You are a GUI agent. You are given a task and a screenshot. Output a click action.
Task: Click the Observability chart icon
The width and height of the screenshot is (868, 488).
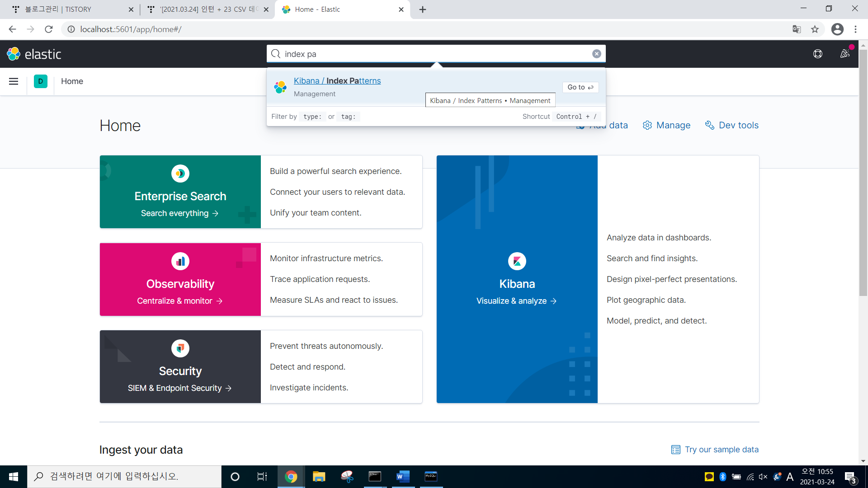click(x=180, y=261)
